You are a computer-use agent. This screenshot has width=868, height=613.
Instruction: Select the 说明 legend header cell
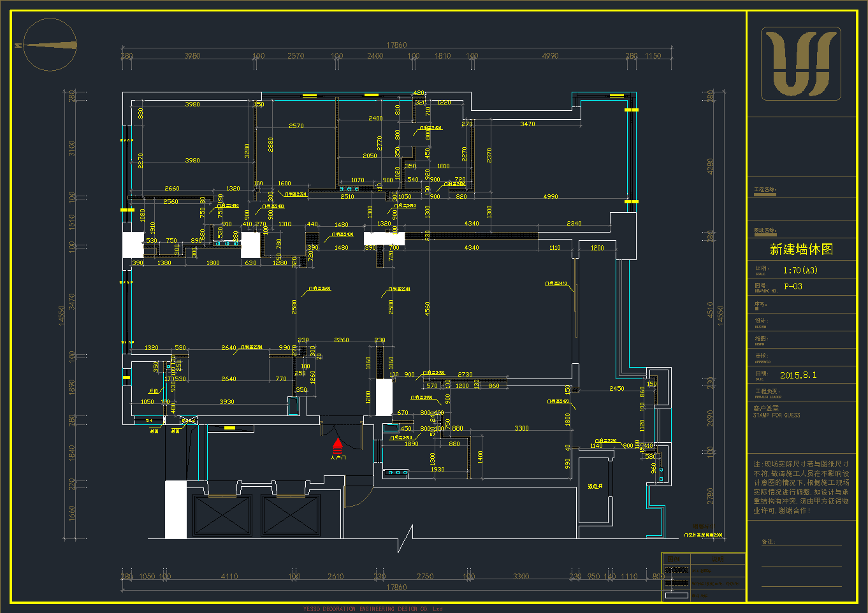pyautogui.click(x=718, y=559)
